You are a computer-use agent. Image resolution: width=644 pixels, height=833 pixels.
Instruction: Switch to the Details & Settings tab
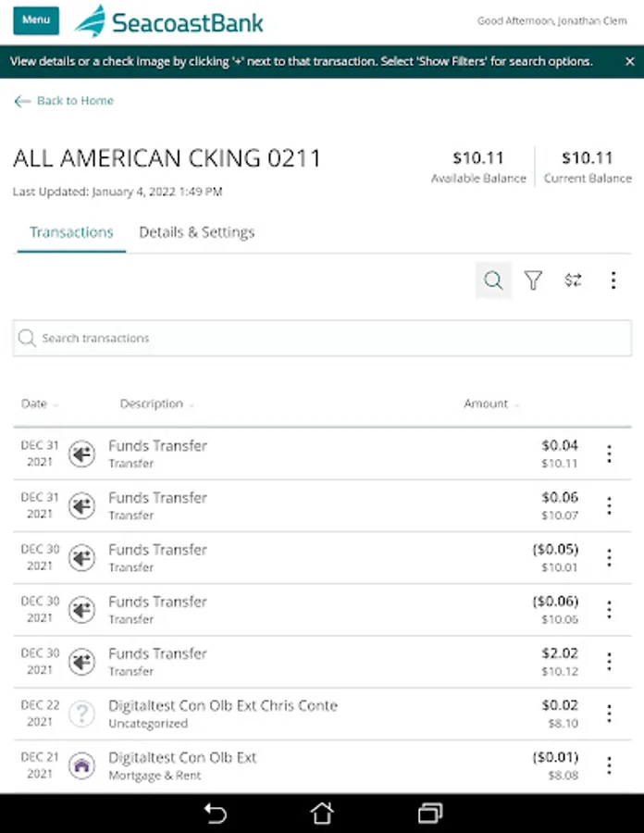coord(196,232)
